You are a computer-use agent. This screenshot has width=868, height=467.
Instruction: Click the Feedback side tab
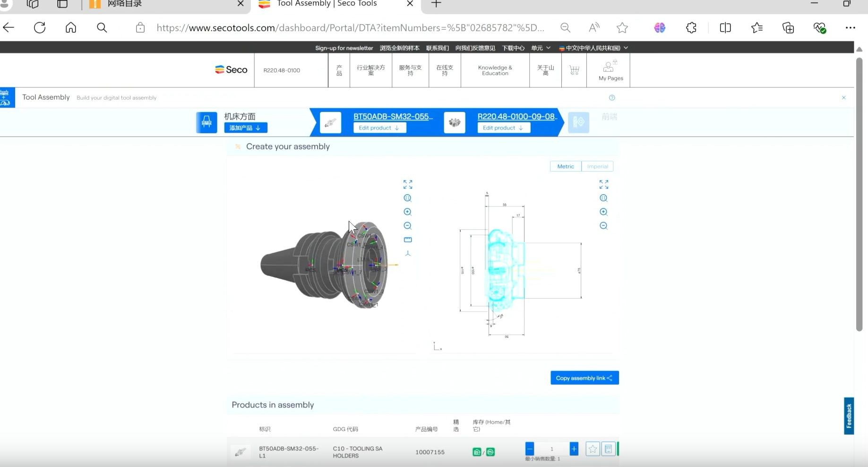click(849, 416)
